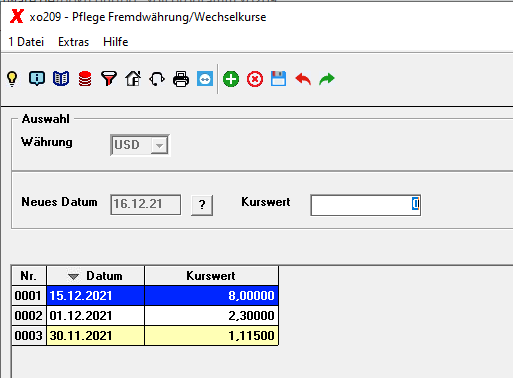
Task: Click the rate value 2,30000
Action: 251,316
